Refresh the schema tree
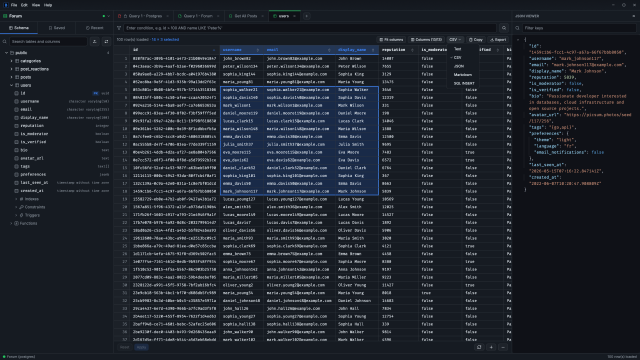This screenshot has width=640, height=360. coord(107,41)
